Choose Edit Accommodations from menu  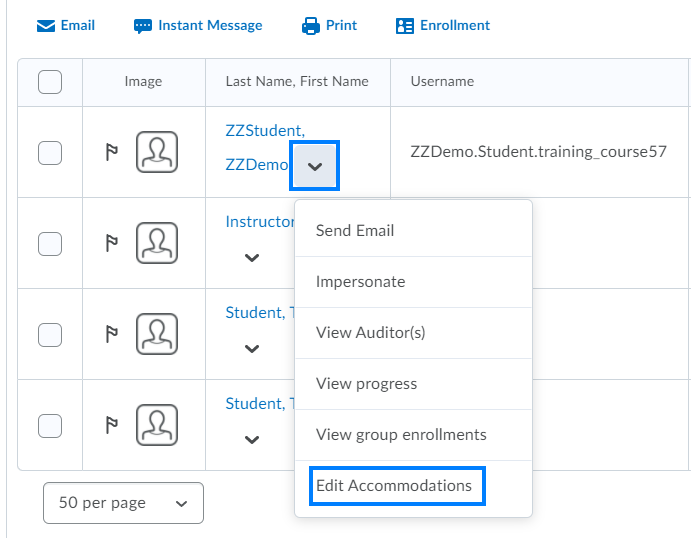[x=394, y=486]
